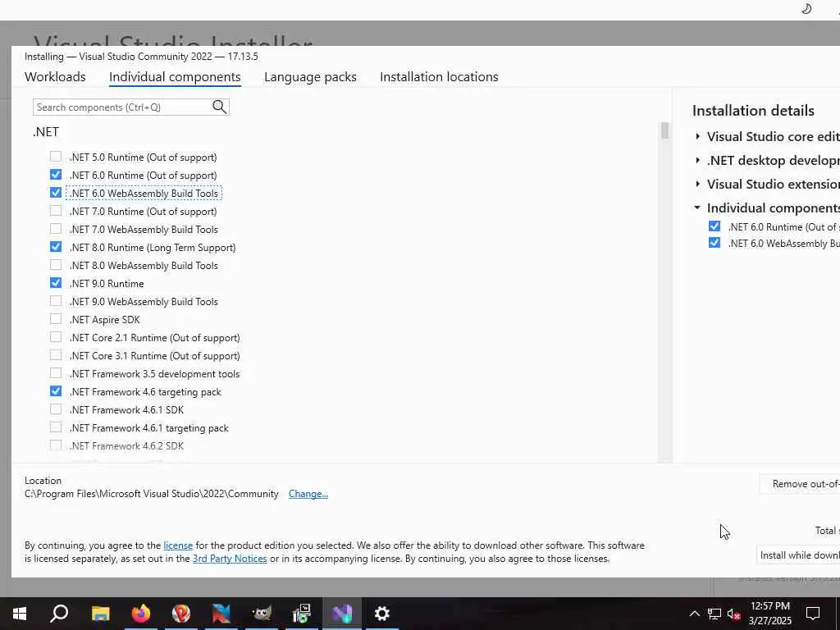840x630 pixels.
Task: Check .NET 9.0 WebAssembly Build Tools
Action: click(56, 301)
